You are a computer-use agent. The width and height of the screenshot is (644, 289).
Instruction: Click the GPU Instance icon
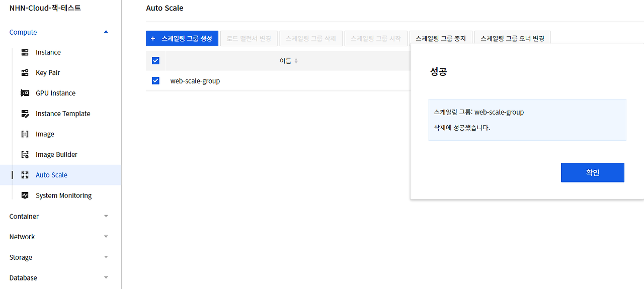(x=25, y=93)
